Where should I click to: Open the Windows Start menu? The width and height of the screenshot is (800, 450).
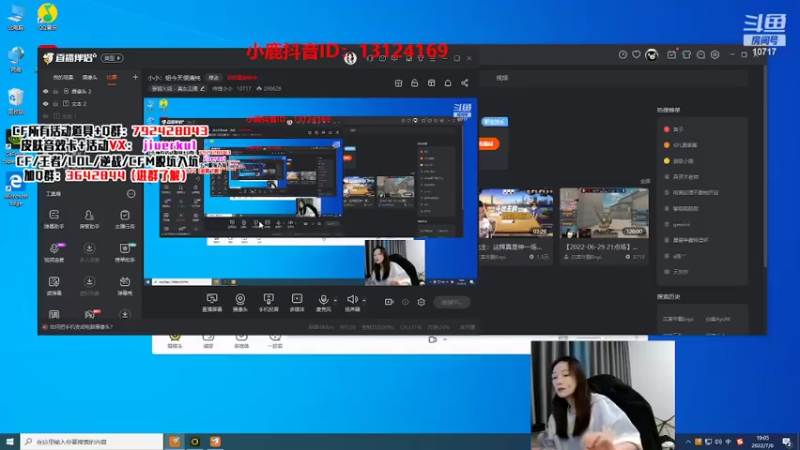pos(10,441)
